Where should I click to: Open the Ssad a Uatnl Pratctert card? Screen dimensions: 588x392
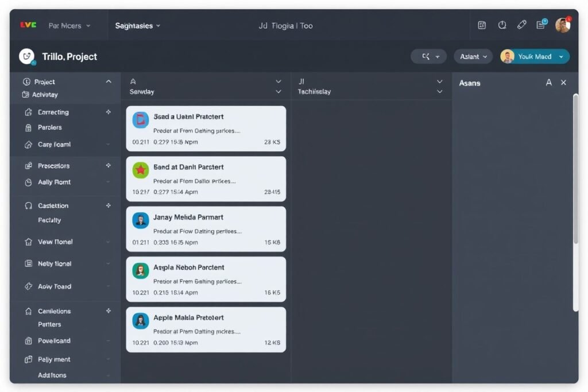pyautogui.click(x=206, y=129)
